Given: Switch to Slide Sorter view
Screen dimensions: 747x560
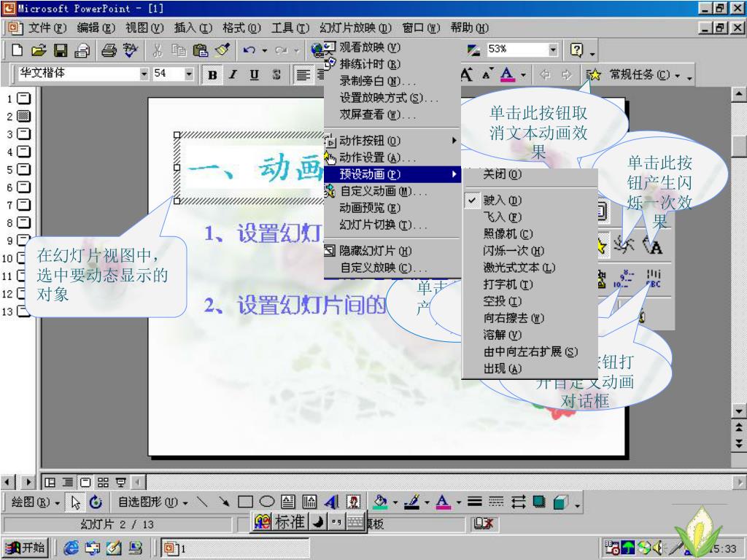Looking at the screenshot, I should pyautogui.click(x=103, y=483).
